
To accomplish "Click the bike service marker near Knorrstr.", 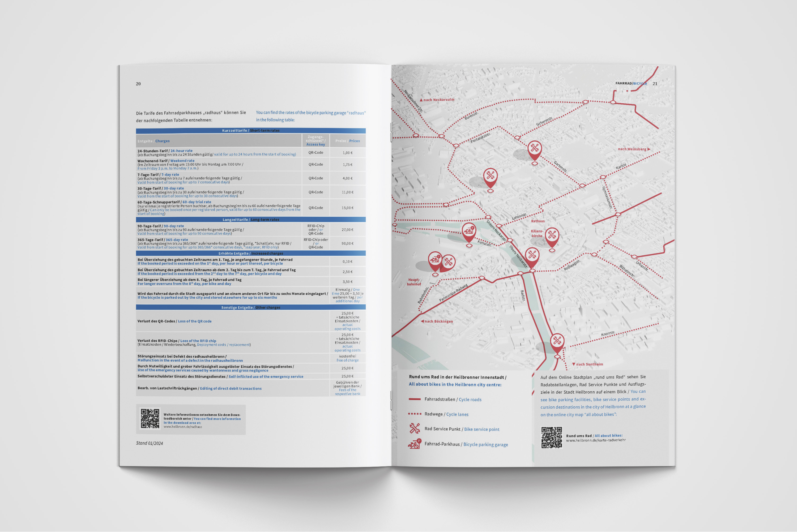I will 557,341.
